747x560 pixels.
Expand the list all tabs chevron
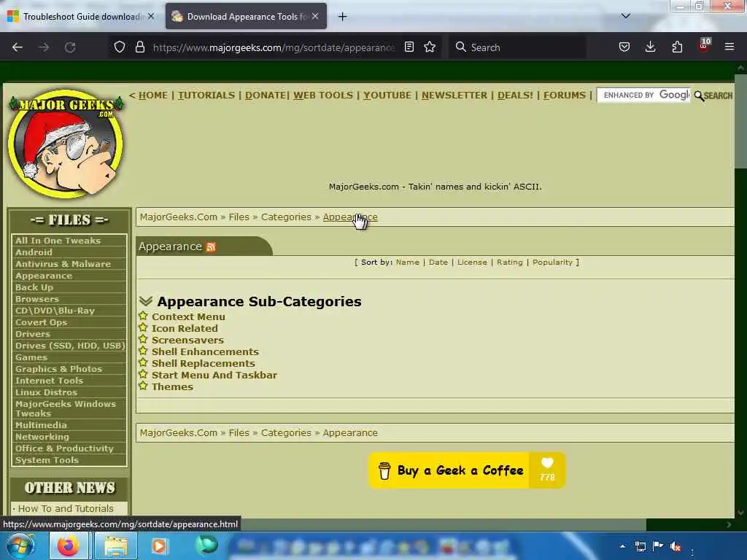(x=626, y=16)
